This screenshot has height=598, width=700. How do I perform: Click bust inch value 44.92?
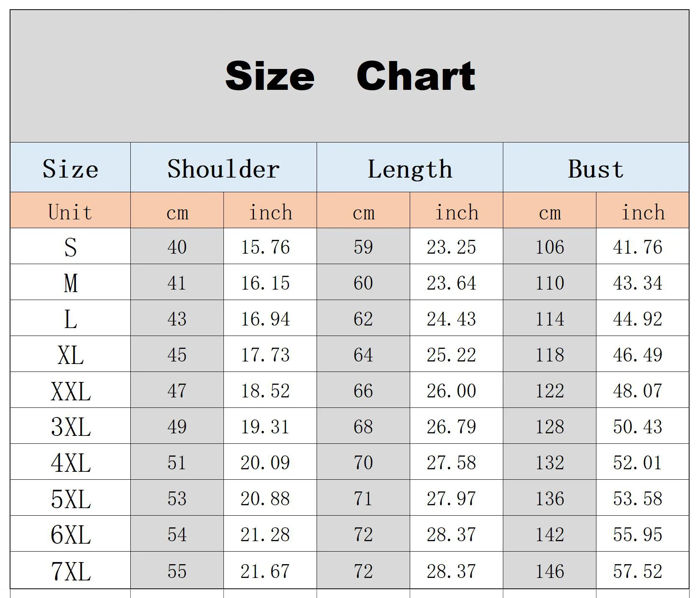click(x=638, y=319)
